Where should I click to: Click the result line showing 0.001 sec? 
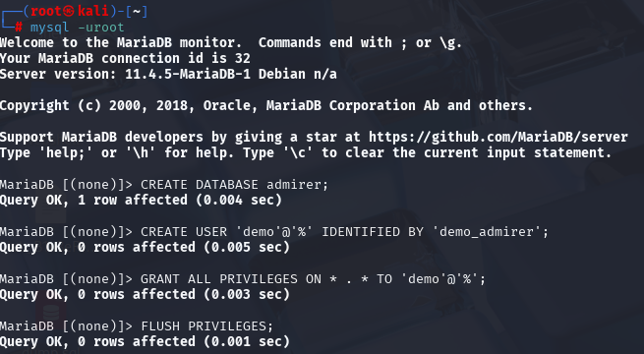click(x=145, y=341)
